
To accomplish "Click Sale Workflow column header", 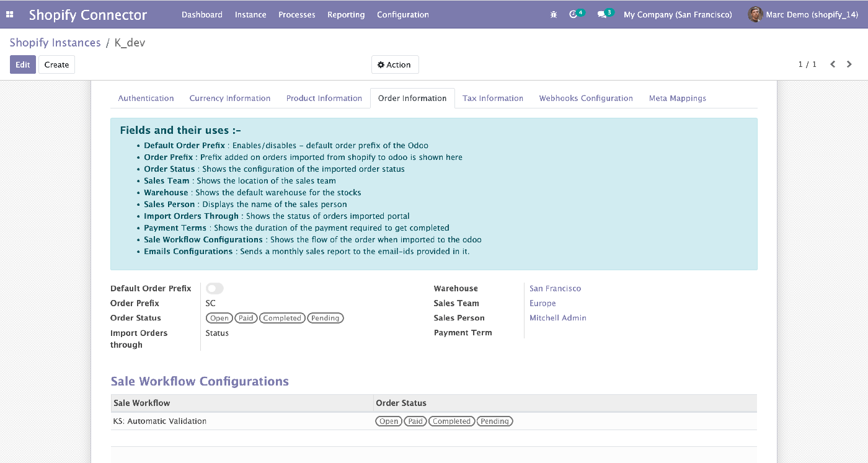I will 242,403.
